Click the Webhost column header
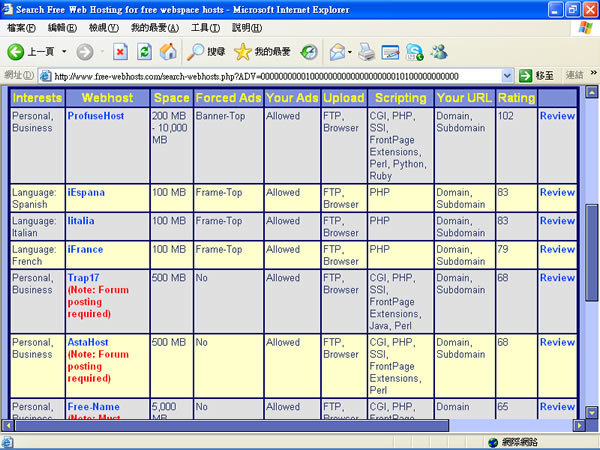600x450 pixels. pyautogui.click(x=108, y=98)
